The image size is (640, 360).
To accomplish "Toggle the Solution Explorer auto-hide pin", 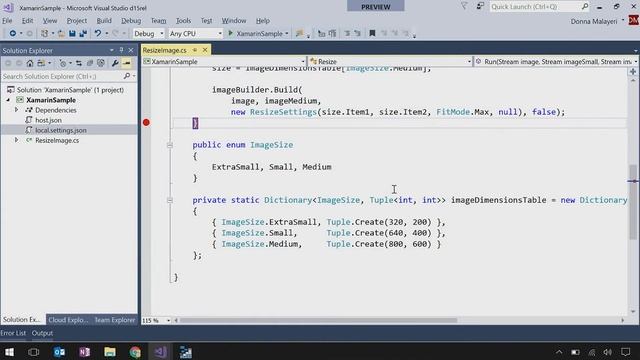I will (121, 50).
